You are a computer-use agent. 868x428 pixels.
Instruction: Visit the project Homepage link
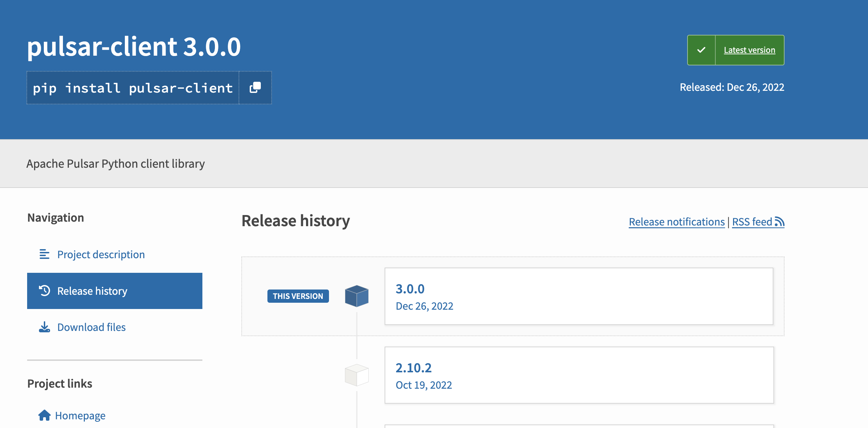point(80,415)
